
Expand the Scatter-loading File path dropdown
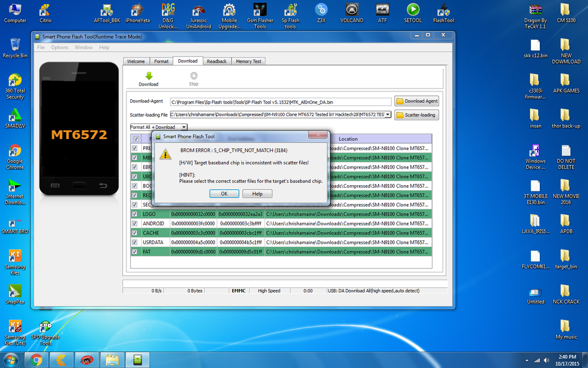point(388,114)
